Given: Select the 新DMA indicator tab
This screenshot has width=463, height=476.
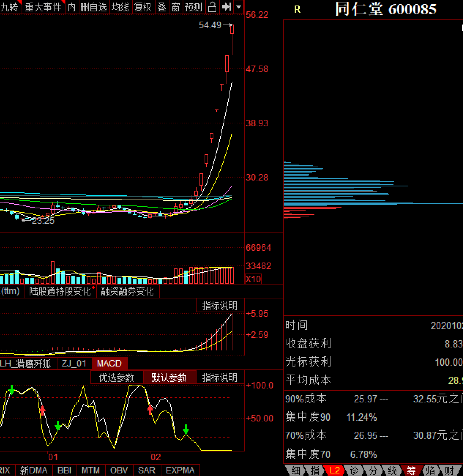Looking at the screenshot, I should click(34, 470).
